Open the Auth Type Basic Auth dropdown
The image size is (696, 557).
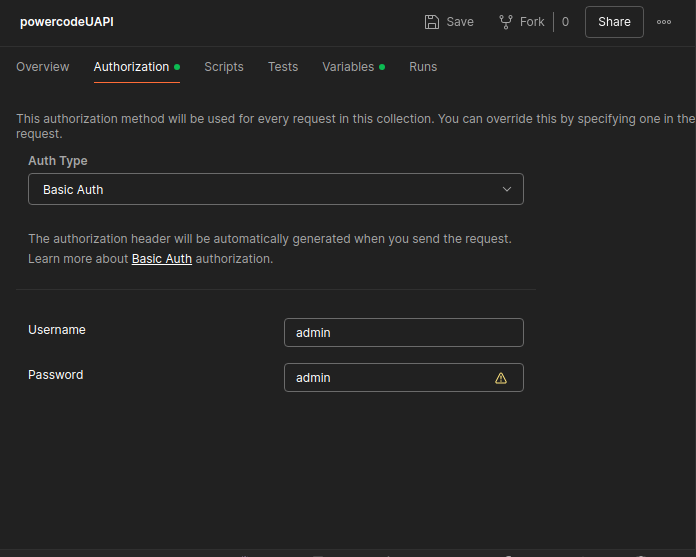(x=275, y=189)
